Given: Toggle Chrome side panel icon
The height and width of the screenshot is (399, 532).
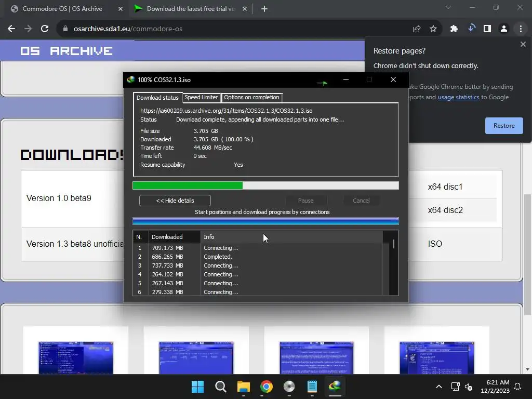Looking at the screenshot, I should pos(487,29).
